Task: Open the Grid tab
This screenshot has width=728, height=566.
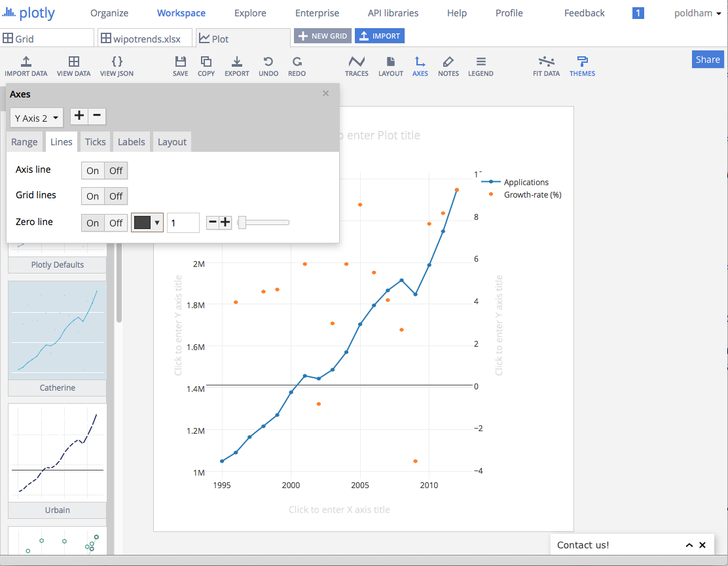Action: point(46,39)
